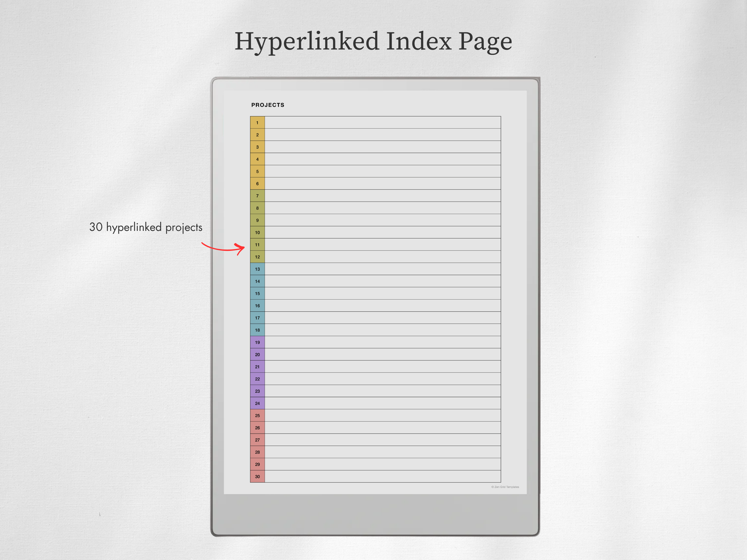Image resolution: width=747 pixels, height=560 pixels.
Task: Tap purple project number 22
Action: point(257,379)
